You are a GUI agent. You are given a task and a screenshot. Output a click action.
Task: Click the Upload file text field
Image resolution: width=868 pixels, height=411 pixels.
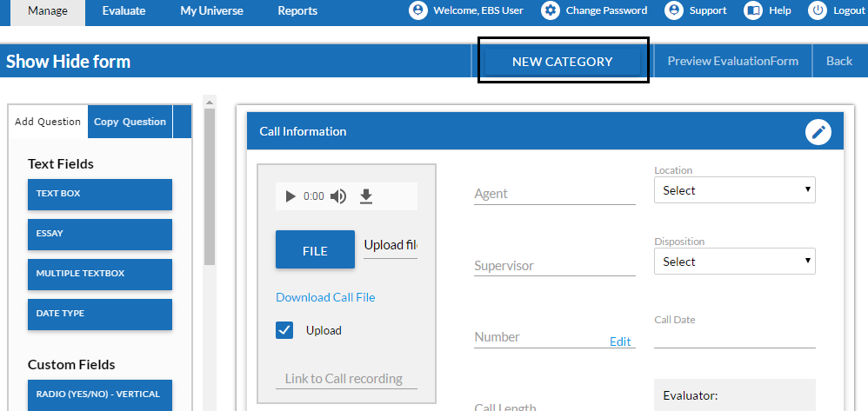click(391, 246)
